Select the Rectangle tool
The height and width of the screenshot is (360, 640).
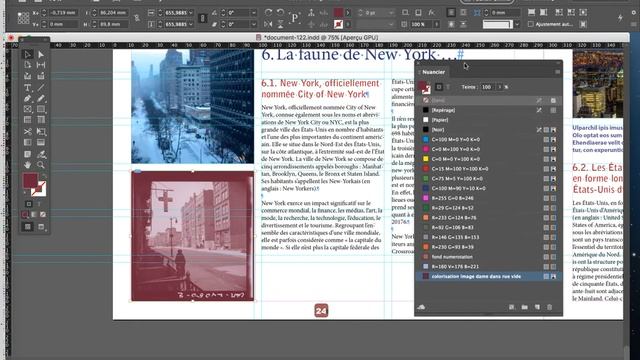coord(41,109)
